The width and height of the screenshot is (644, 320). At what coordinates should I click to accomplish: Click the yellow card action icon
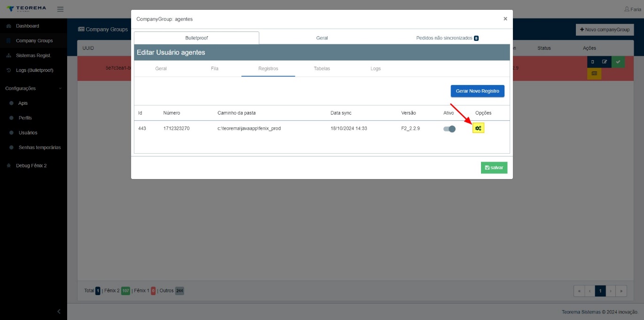point(594,73)
